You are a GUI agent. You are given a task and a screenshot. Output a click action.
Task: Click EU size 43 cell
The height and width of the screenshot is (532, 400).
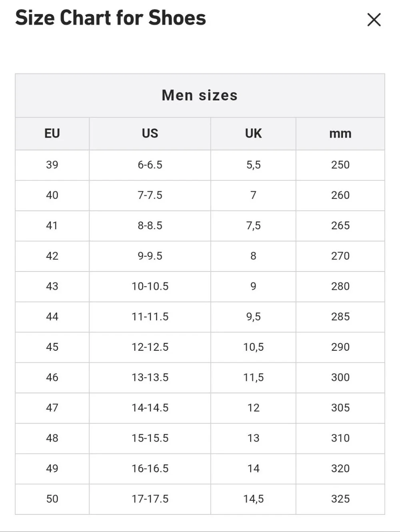(x=52, y=286)
